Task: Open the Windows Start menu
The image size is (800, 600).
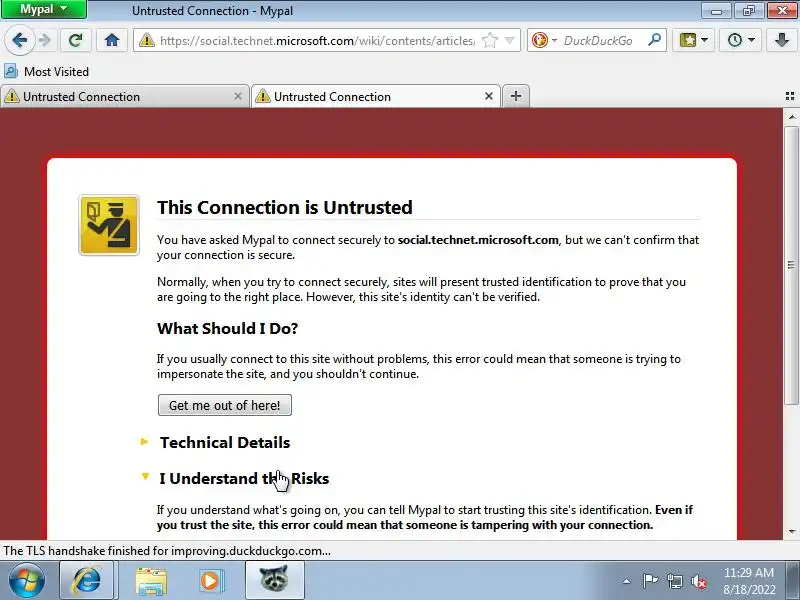Action: pyautogui.click(x=27, y=580)
